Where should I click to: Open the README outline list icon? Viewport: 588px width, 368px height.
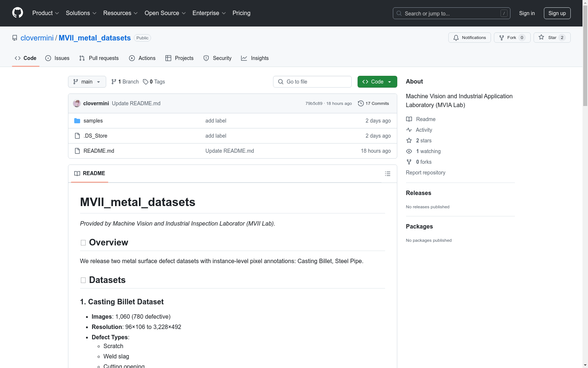[x=388, y=174]
